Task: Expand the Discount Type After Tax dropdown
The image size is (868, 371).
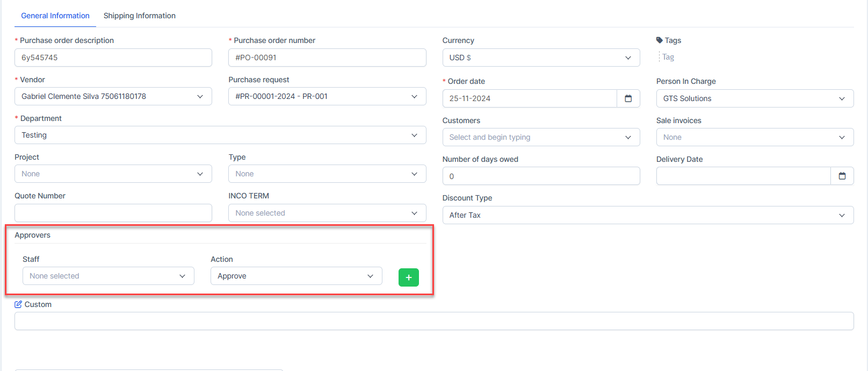Action: (x=647, y=215)
